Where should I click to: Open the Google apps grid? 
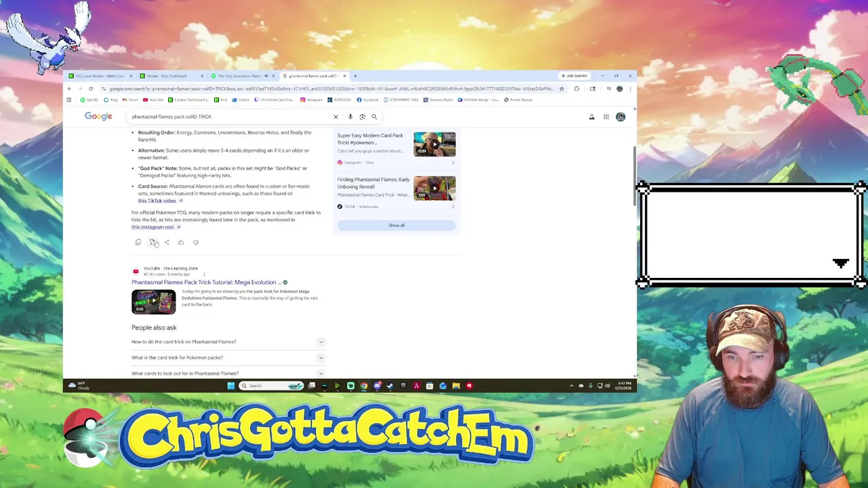[x=606, y=117]
